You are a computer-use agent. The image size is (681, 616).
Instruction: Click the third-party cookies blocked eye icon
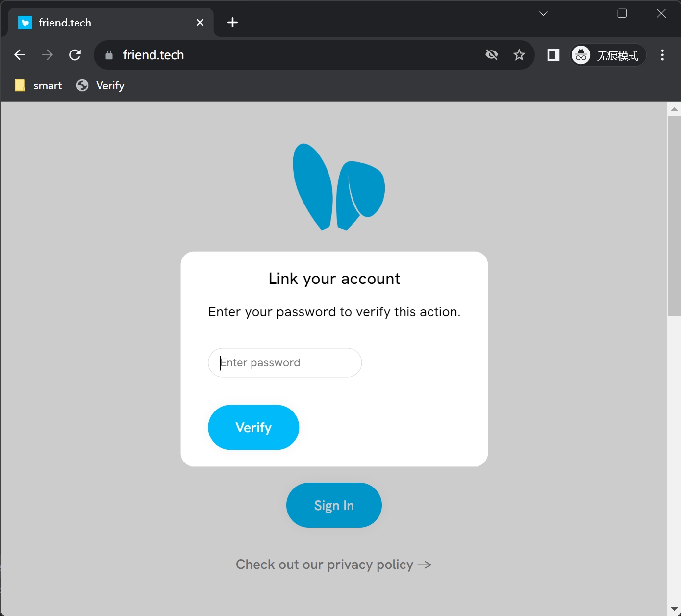(491, 55)
